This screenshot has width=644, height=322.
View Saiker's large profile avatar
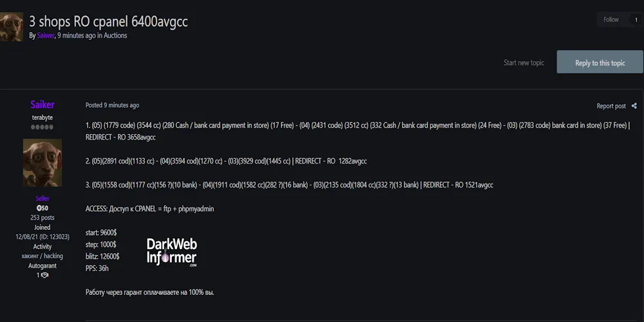tap(43, 163)
